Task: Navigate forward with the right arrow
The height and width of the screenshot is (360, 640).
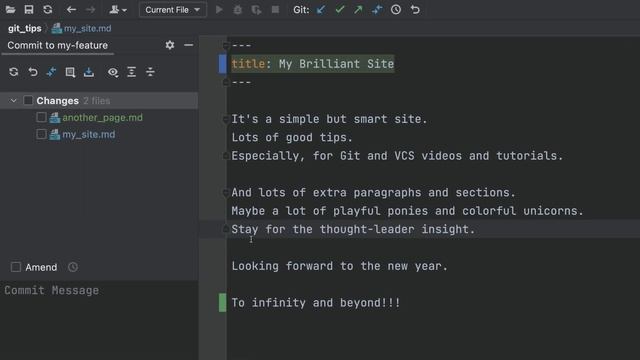Action: (91, 9)
